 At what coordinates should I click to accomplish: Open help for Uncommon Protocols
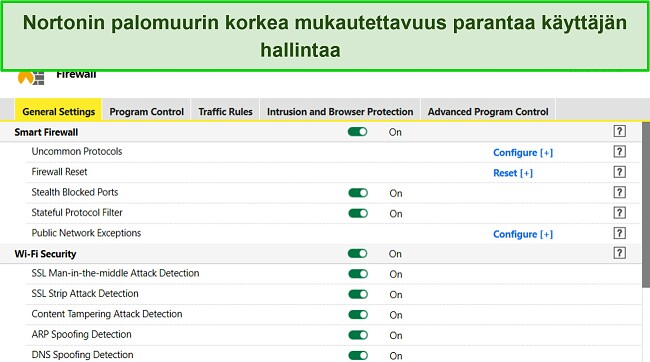[619, 152]
